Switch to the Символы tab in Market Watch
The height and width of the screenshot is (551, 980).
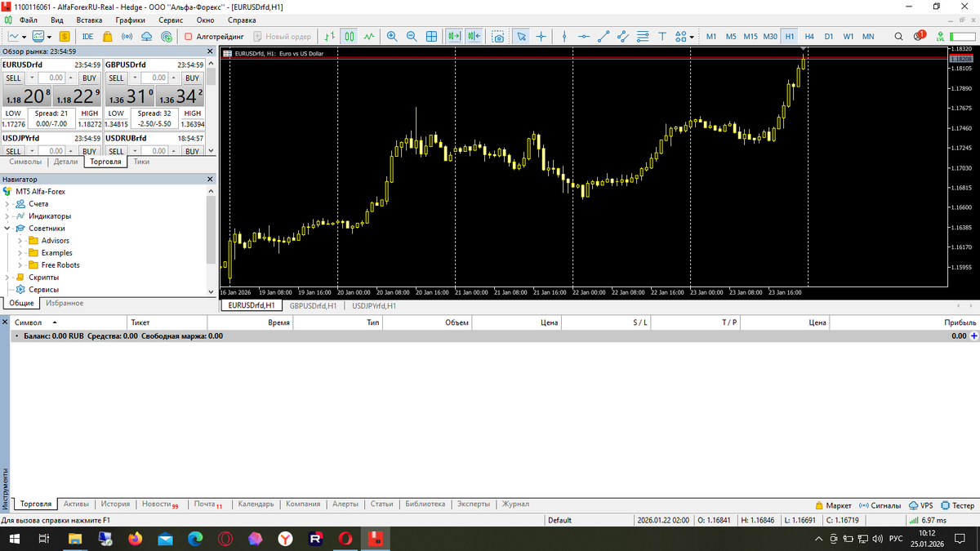click(x=24, y=162)
